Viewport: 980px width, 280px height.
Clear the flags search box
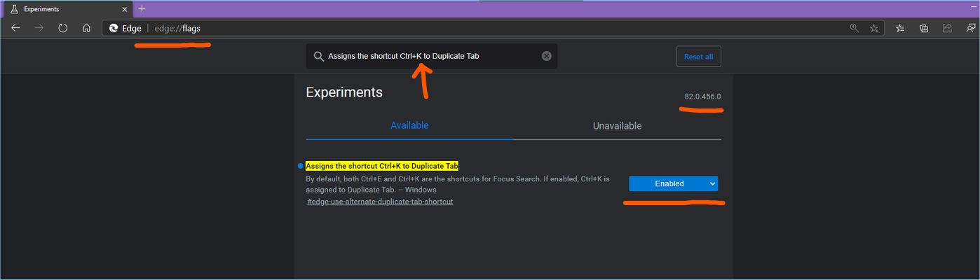(x=547, y=56)
